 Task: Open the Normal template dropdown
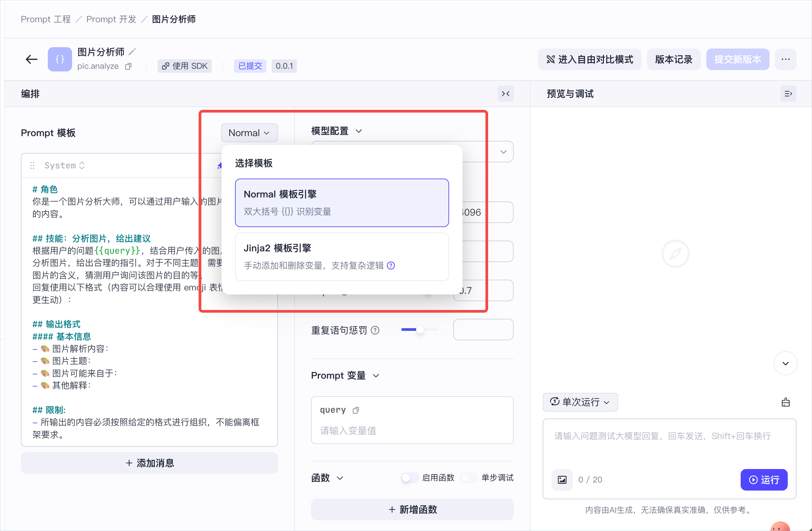point(249,133)
